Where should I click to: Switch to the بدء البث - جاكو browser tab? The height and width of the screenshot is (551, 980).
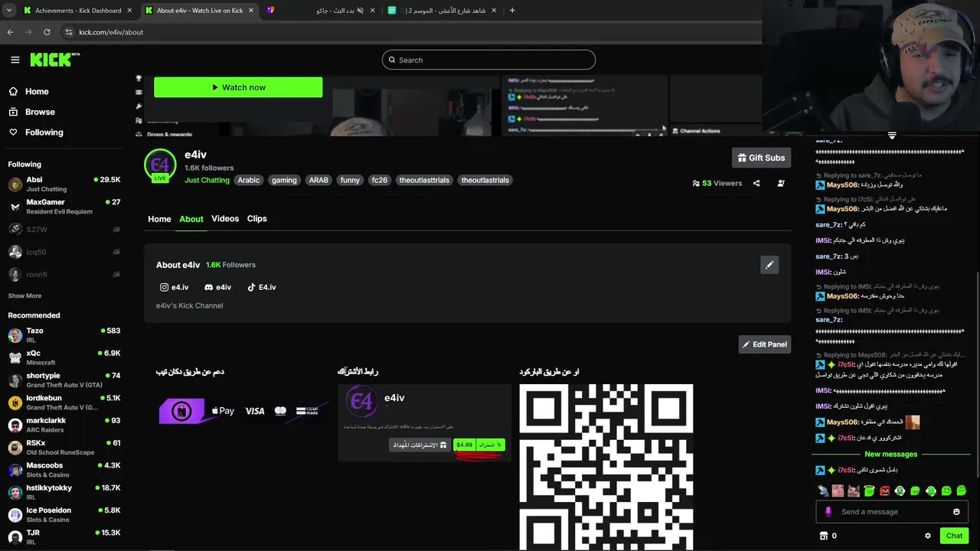coord(320,11)
